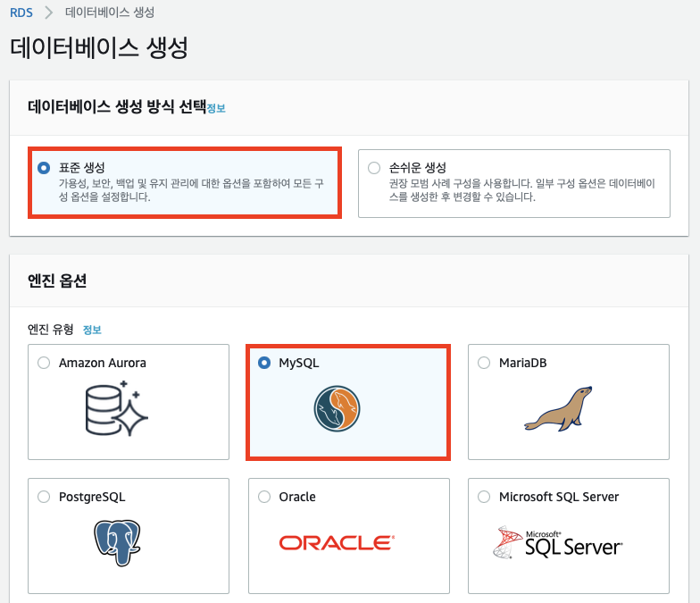700x603 pixels.
Task: Click the MariaDB seal logo icon
Action: tap(558, 409)
